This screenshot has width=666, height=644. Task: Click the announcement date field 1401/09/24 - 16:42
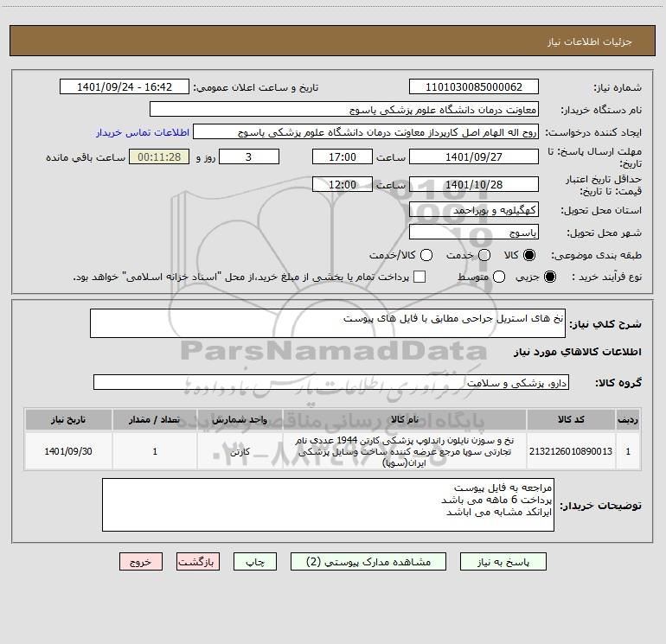pyautogui.click(x=125, y=86)
